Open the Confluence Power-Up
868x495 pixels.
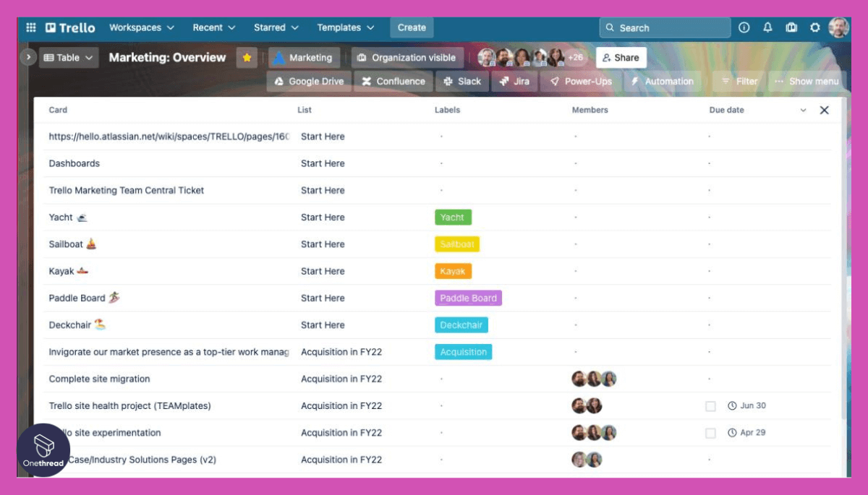[x=393, y=81]
